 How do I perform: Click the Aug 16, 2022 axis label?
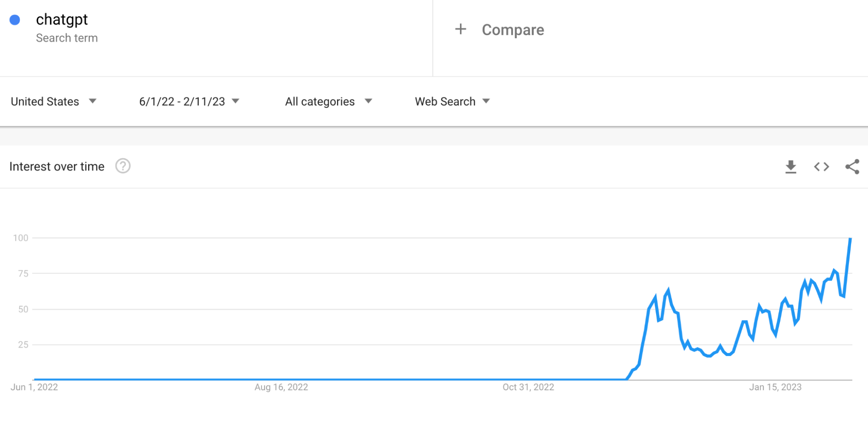[281, 387]
